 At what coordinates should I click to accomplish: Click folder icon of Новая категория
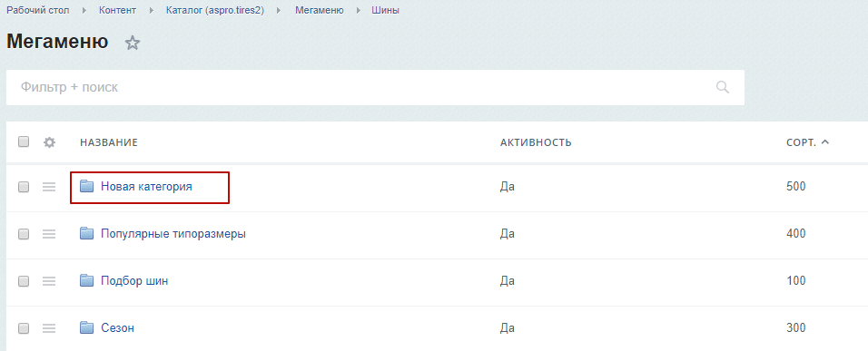click(x=87, y=186)
